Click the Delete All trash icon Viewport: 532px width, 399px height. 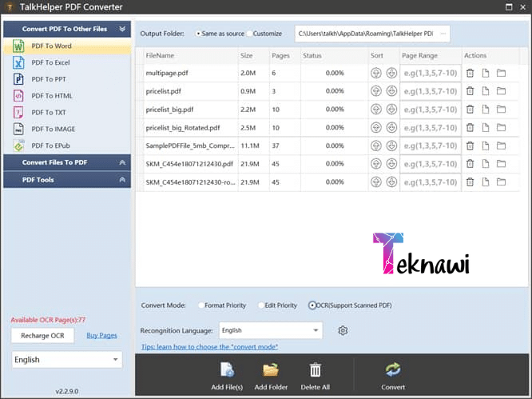coord(316,369)
